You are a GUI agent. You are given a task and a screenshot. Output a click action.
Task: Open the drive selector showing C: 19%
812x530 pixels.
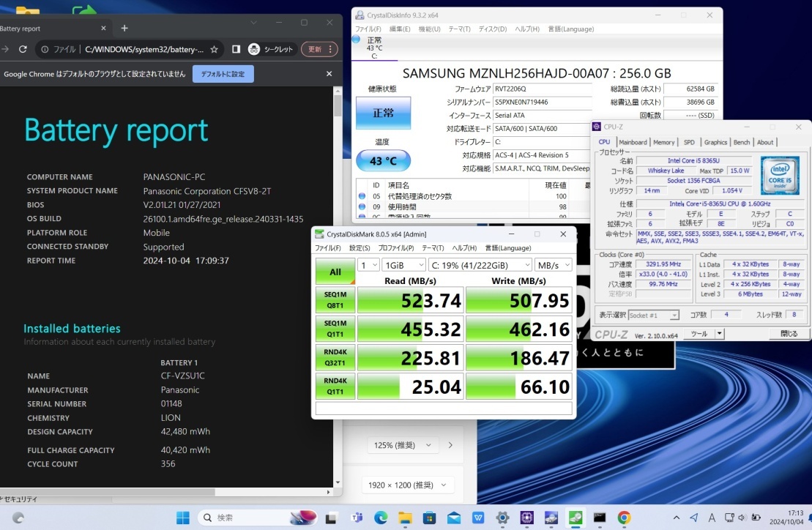pyautogui.click(x=480, y=265)
